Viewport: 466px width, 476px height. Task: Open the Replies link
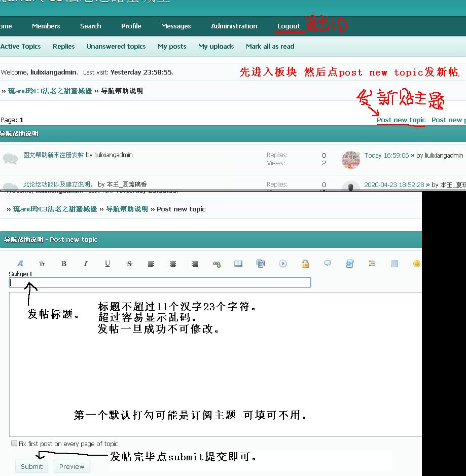63,47
